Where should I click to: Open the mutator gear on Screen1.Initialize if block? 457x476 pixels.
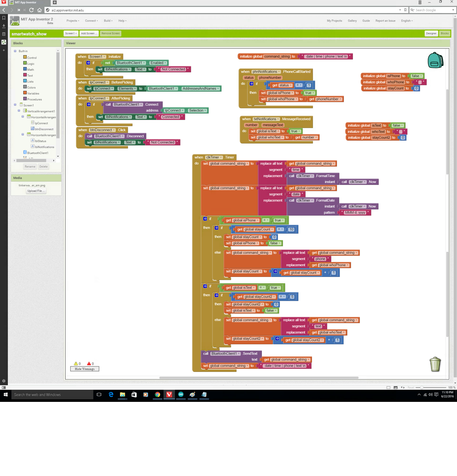(x=88, y=63)
